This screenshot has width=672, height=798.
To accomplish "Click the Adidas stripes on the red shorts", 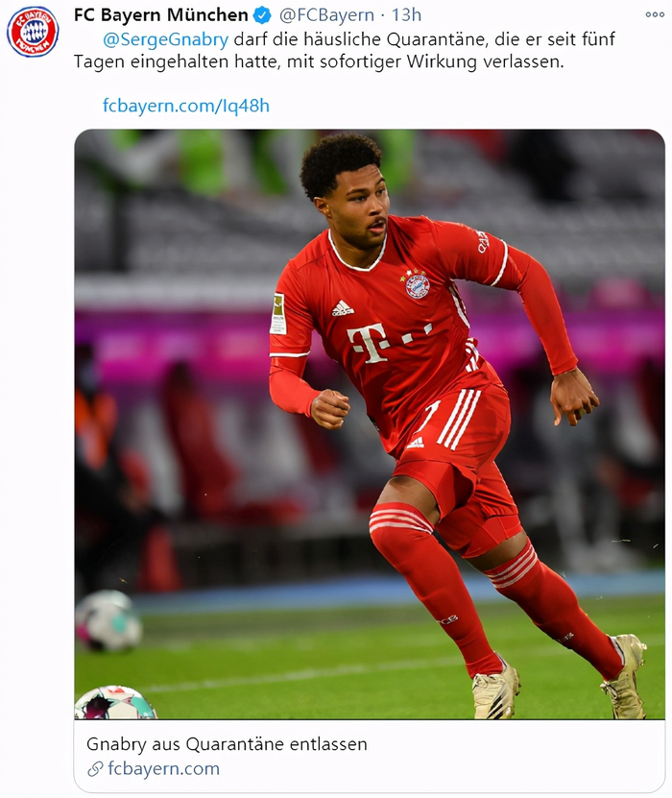I will tap(460, 419).
